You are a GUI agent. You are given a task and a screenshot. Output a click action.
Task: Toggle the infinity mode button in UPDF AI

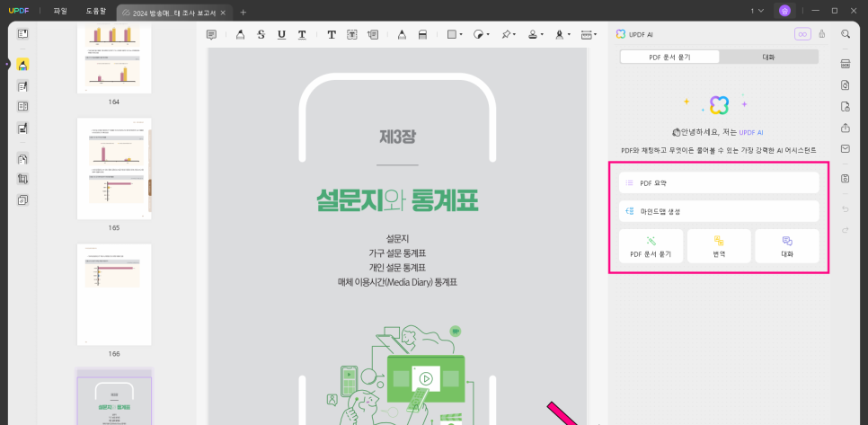click(802, 34)
